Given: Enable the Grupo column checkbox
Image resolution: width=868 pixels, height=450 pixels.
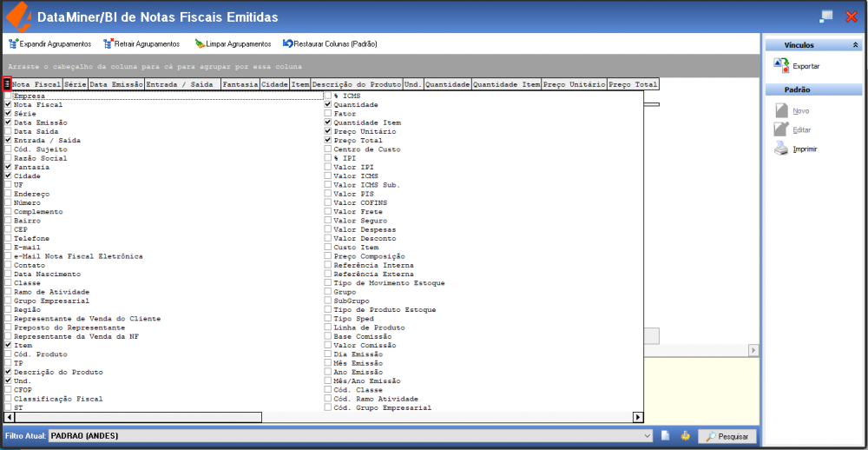Looking at the screenshot, I should [328, 292].
